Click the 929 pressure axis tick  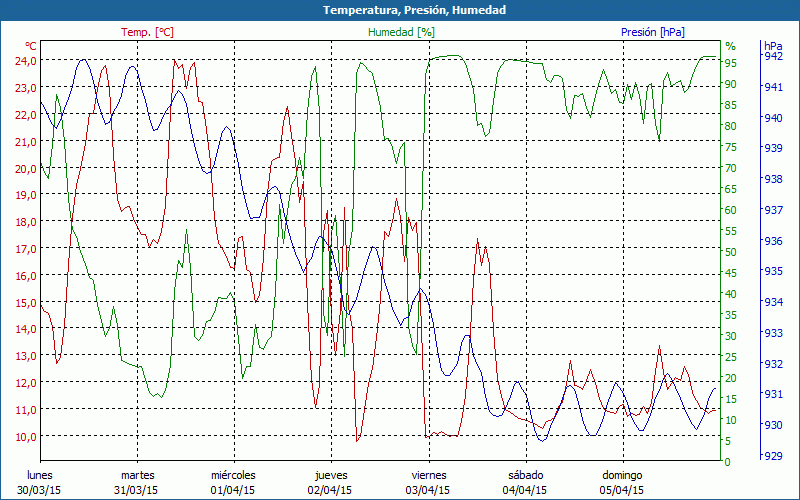pyautogui.click(x=773, y=456)
